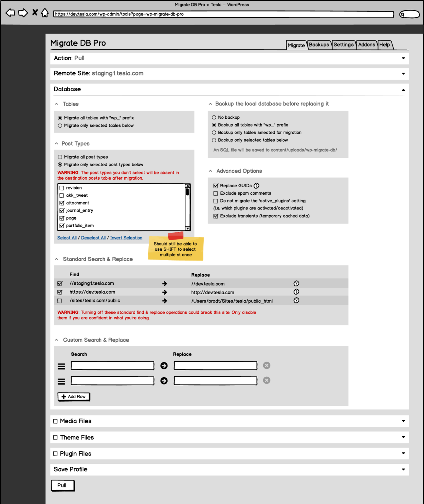424x504 pixels.
Task: Click the arrow circle in first custom row
Action: pos(164,366)
